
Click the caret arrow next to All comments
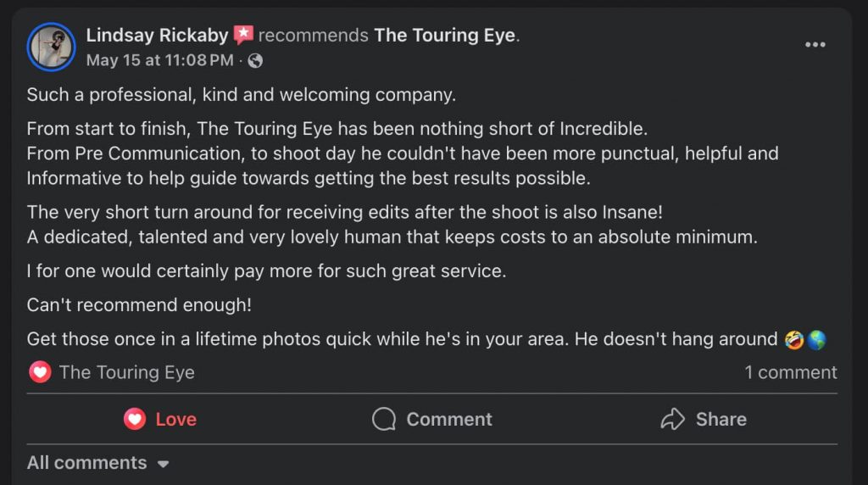(x=164, y=465)
